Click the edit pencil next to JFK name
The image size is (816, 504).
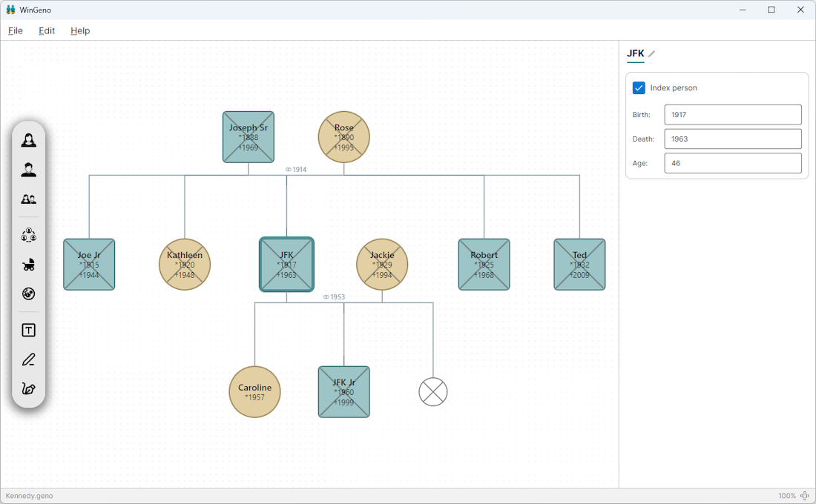click(x=651, y=53)
